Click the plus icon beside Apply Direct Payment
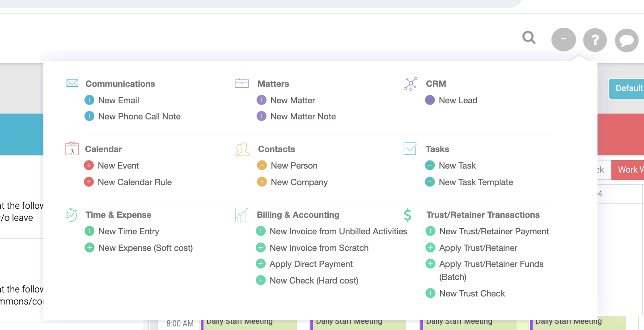644x330 pixels. [x=261, y=264]
